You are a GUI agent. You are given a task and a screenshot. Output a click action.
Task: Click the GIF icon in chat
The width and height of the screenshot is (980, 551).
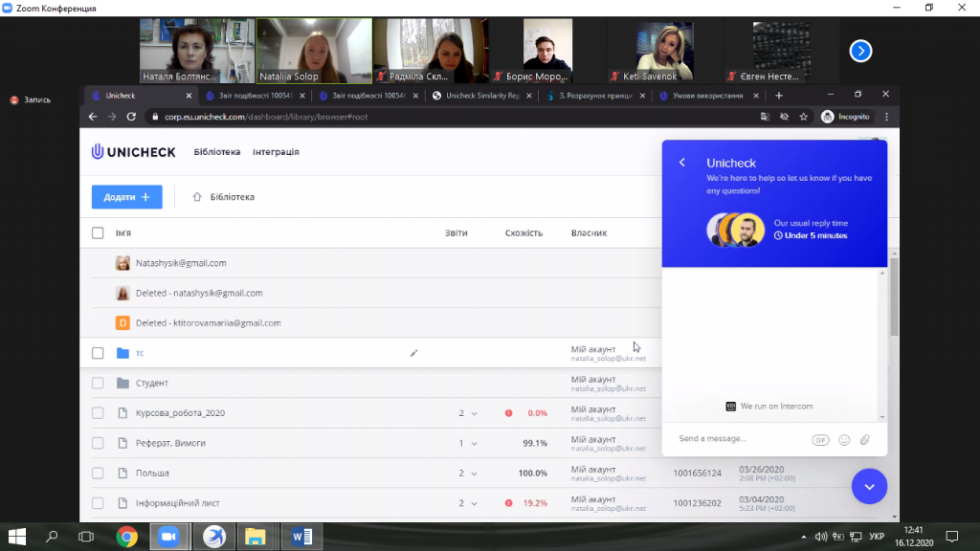click(820, 440)
